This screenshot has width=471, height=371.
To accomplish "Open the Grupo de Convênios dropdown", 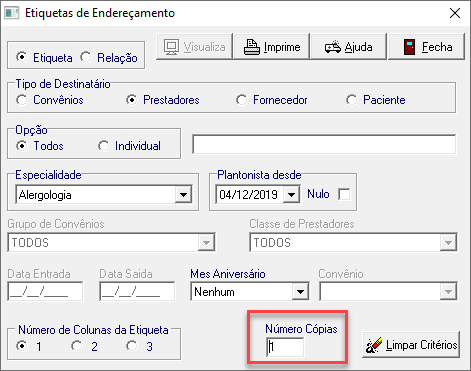I will pyautogui.click(x=206, y=242).
